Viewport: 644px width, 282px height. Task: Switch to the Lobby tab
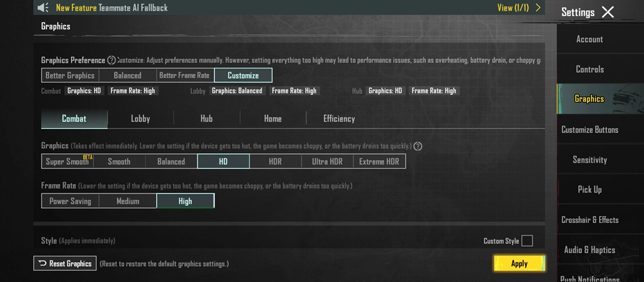[x=140, y=119]
